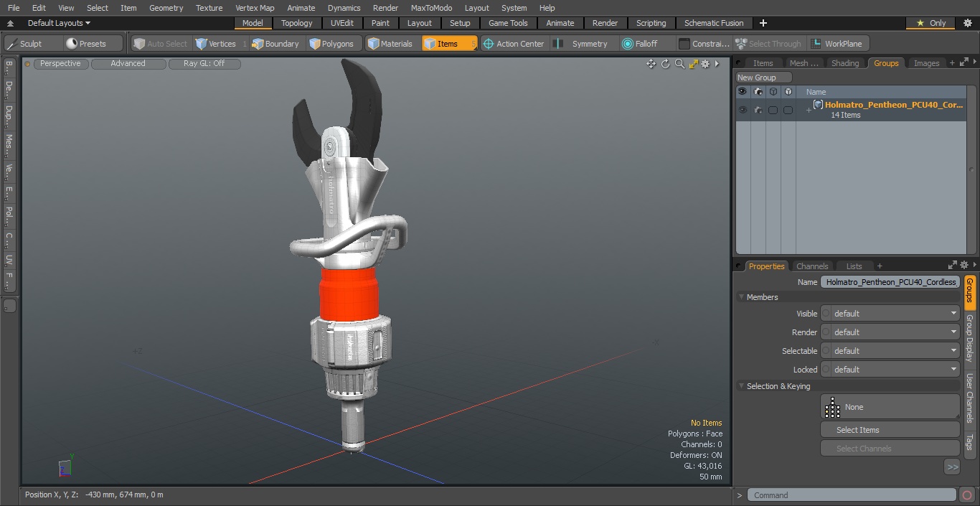
Task: Click the viewport zoom magnifier icon
Action: coord(679,64)
